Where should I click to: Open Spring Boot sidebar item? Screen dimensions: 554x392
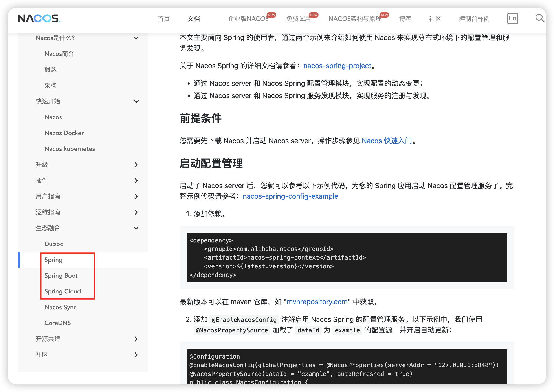click(61, 276)
